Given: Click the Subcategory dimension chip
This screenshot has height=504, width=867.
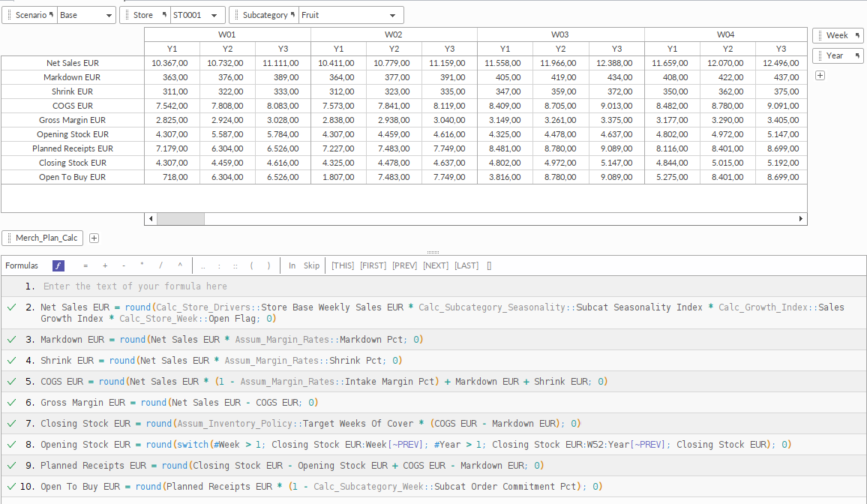Looking at the screenshot, I should pyautogui.click(x=264, y=15).
